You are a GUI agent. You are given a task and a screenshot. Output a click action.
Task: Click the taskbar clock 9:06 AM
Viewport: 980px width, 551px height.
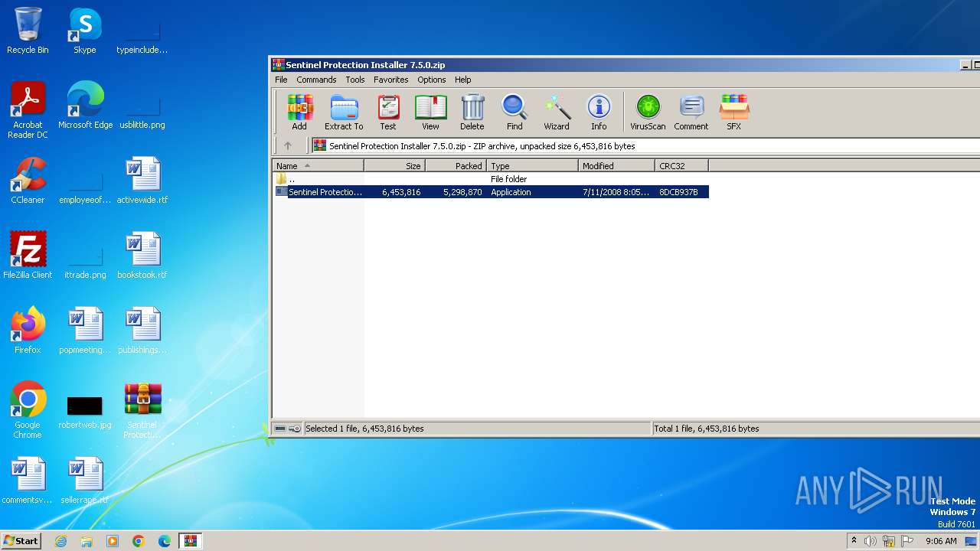(x=941, y=541)
